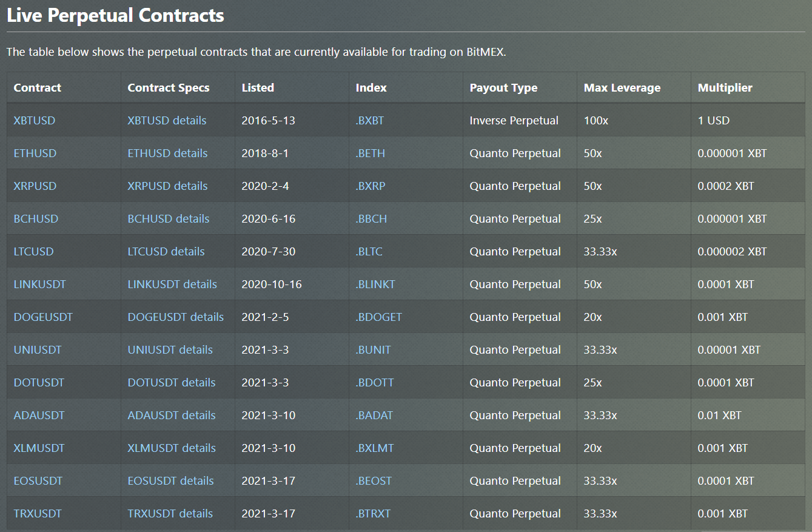
Task: Open the .BLINKT index page
Action: pyautogui.click(x=375, y=284)
